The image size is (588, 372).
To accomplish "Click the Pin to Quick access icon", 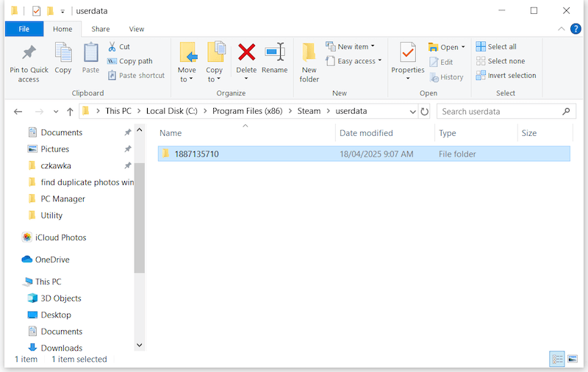I will (x=29, y=54).
